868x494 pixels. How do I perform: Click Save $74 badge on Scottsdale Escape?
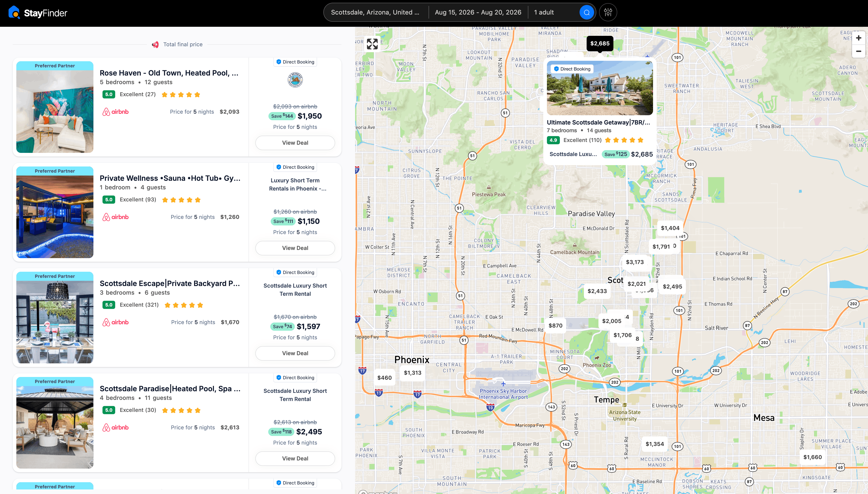point(282,326)
